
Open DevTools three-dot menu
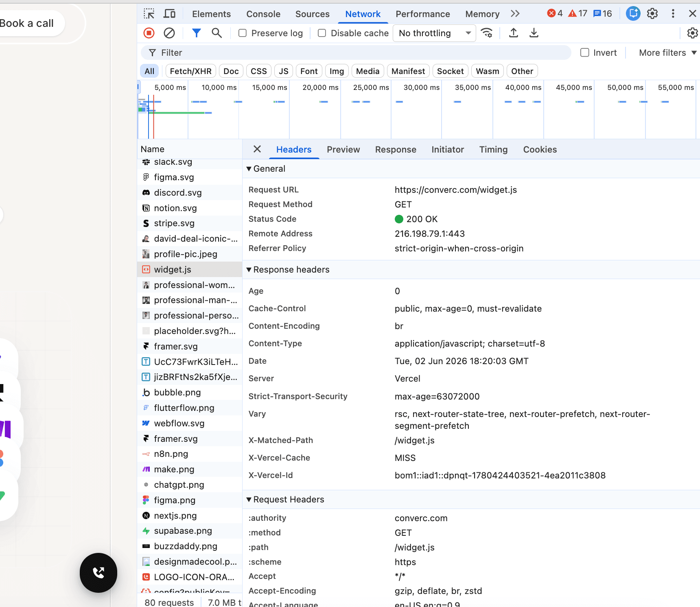(x=673, y=14)
